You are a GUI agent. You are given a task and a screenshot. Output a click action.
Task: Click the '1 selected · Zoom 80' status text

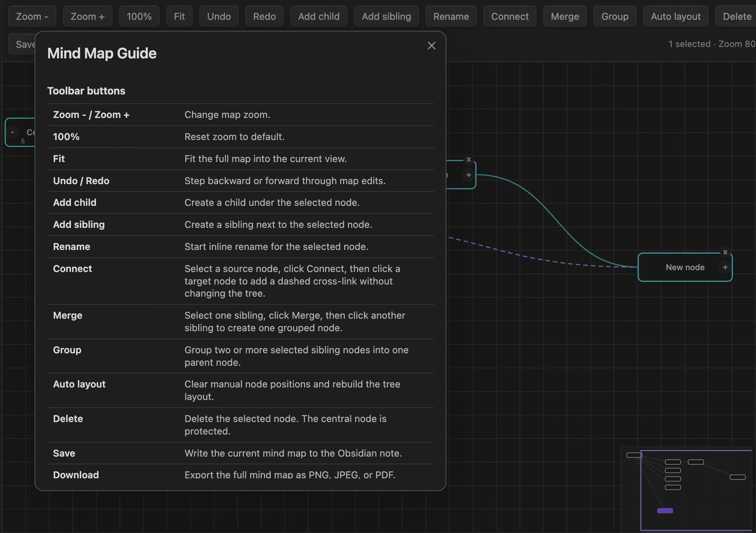coord(712,44)
